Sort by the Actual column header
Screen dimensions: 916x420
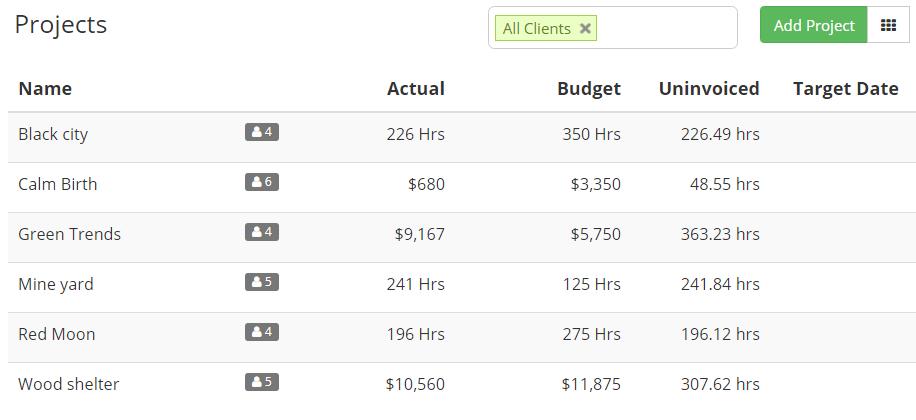415,89
